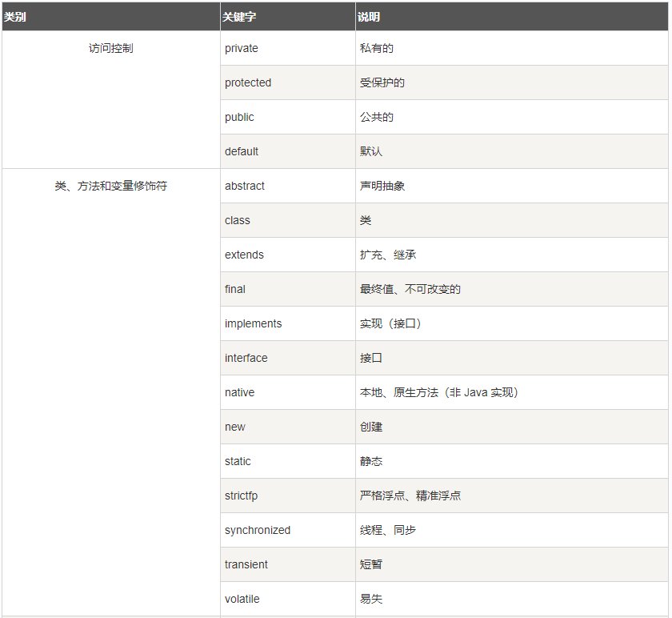Image resolution: width=672 pixels, height=618 pixels.
Task: Select the 接口 description in interface row
Action: coord(370,358)
